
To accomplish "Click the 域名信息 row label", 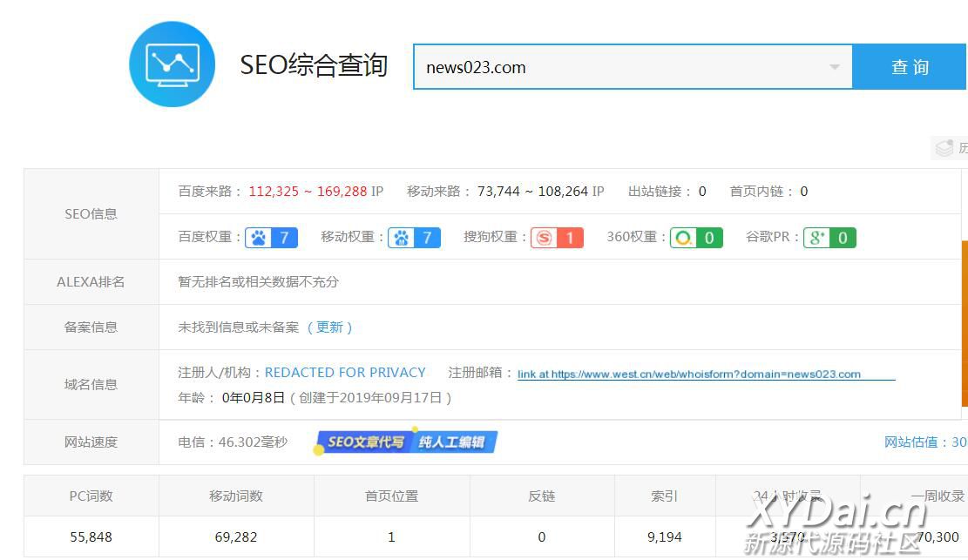I will [x=91, y=385].
